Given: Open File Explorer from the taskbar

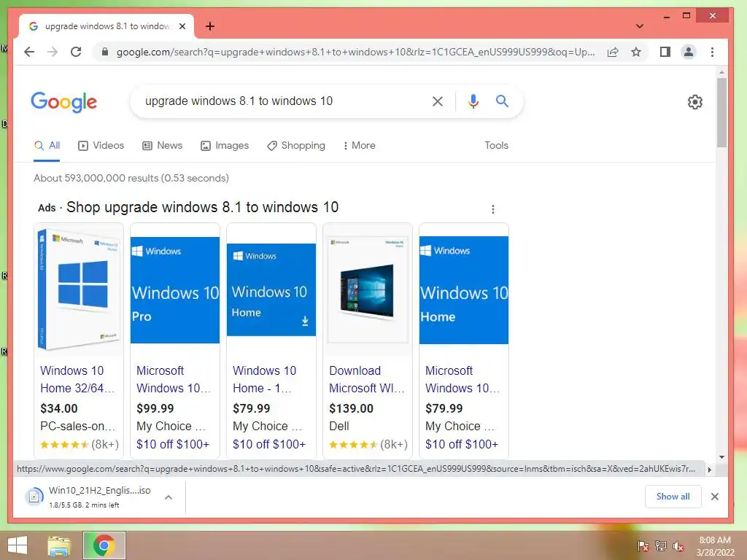Looking at the screenshot, I should (59, 545).
